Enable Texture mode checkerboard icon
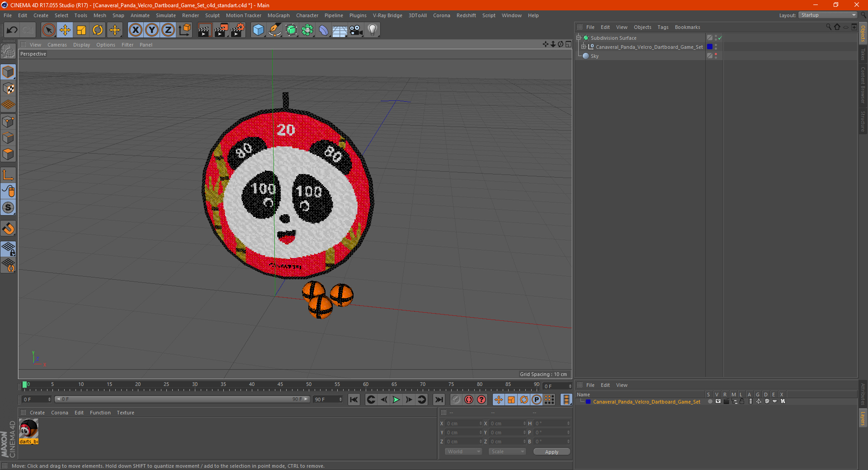868x470 pixels. (8, 88)
